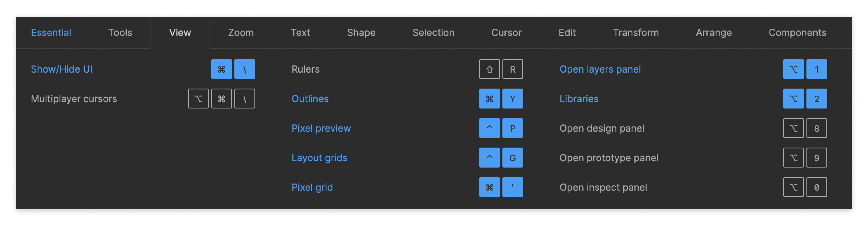Click the backslash keycap for Show/Hide UI
868x225 pixels.
[x=245, y=69]
